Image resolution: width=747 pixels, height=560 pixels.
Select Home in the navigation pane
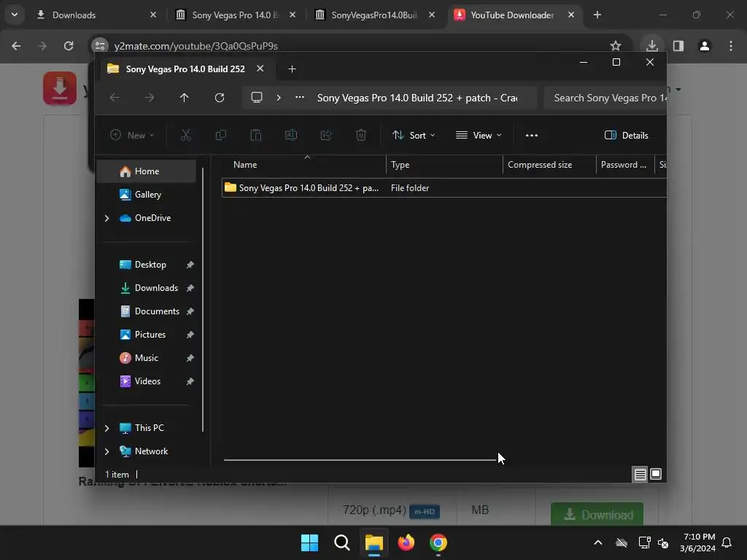(x=147, y=171)
